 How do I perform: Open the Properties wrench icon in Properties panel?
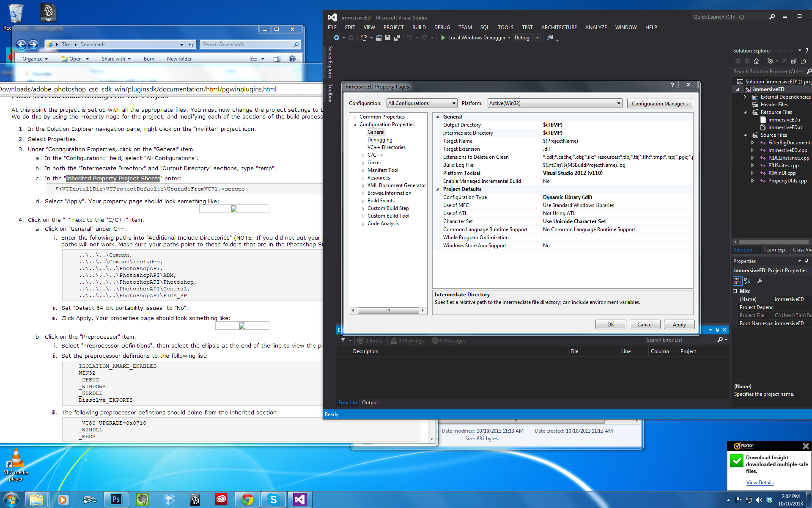[760, 281]
